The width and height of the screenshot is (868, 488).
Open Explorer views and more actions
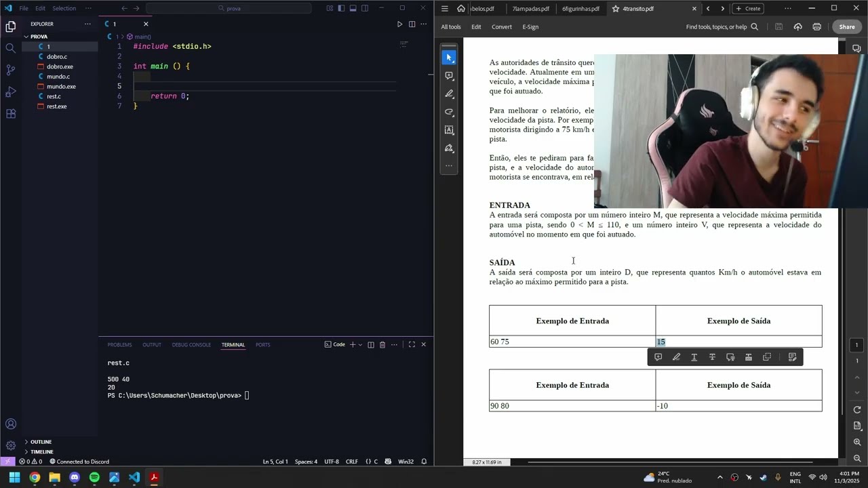[87, 24]
